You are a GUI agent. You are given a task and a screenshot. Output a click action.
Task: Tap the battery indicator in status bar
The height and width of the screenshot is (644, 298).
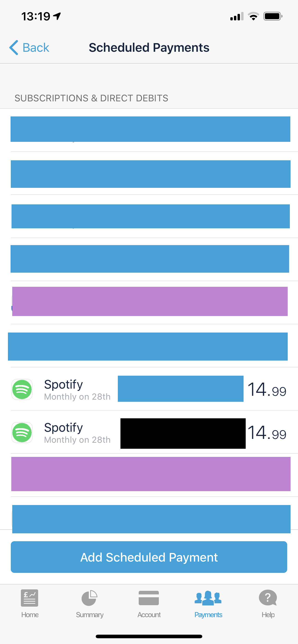point(273,17)
